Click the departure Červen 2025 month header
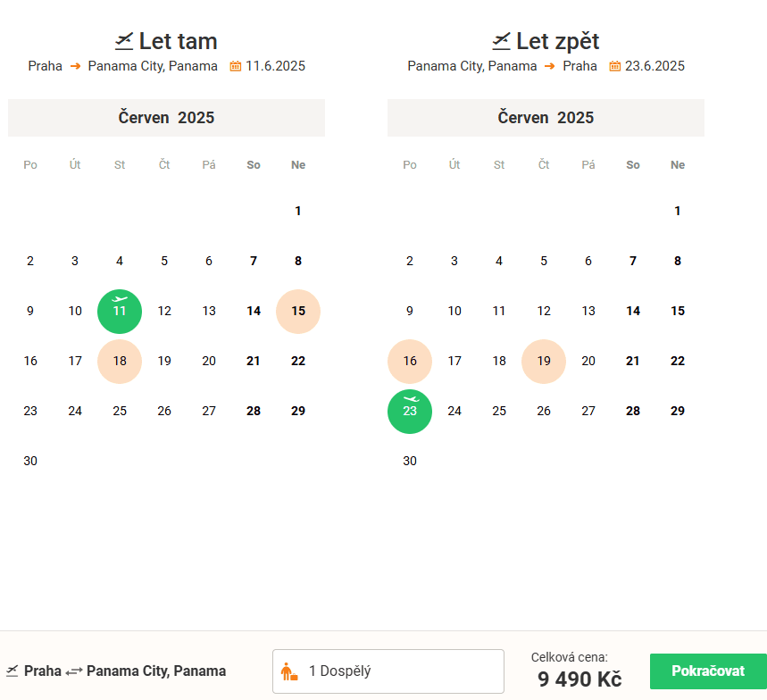The height and width of the screenshot is (700, 767). coord(166,118)
